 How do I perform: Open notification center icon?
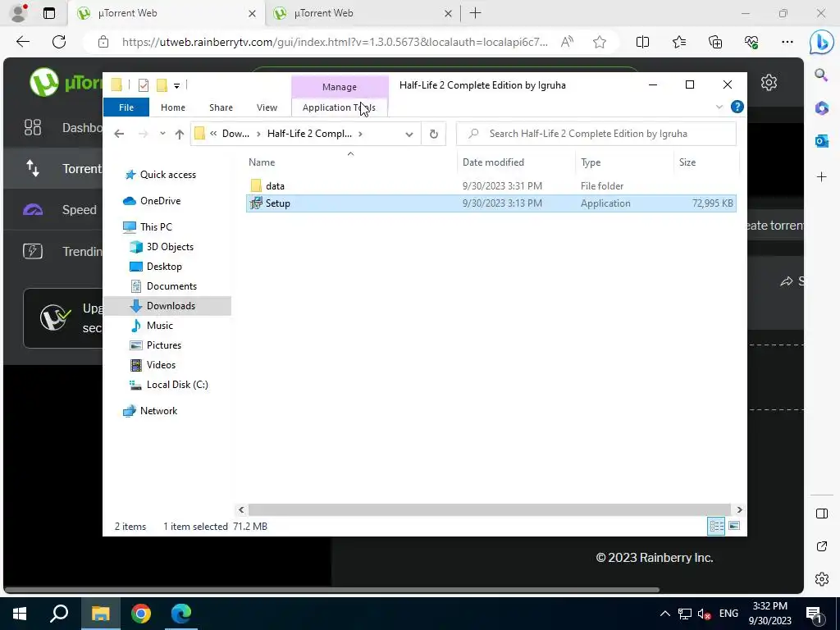point(814,614)
